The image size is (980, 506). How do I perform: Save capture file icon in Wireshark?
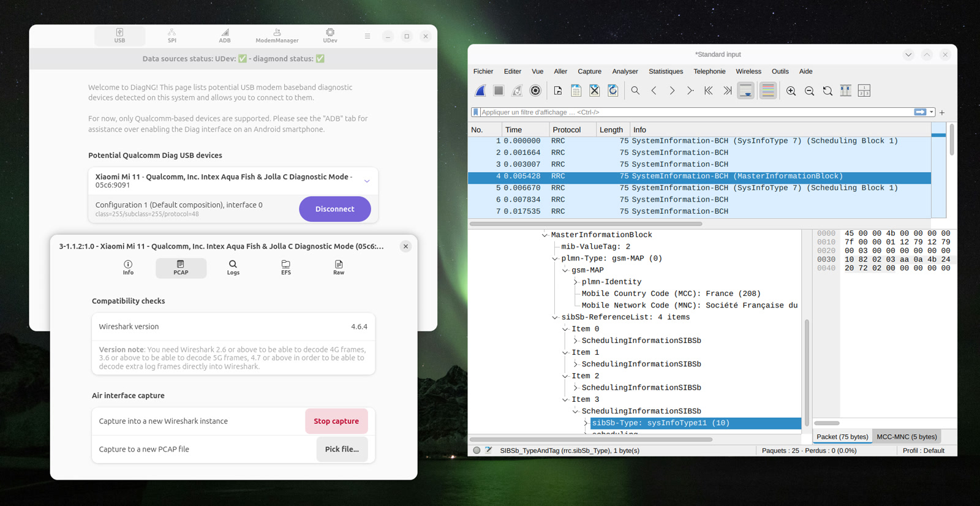pos(576,91)
